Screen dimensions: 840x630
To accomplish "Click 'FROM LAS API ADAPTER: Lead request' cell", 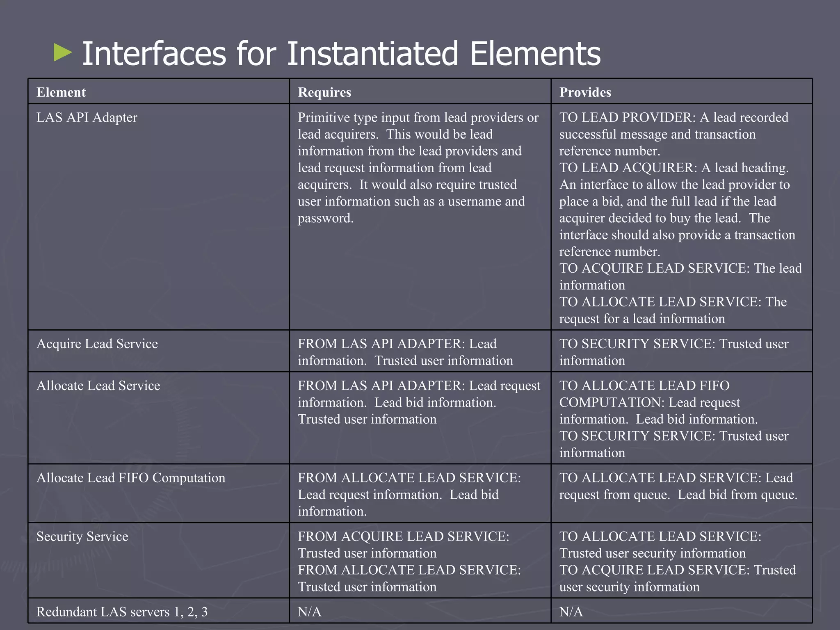I will 420,418.
